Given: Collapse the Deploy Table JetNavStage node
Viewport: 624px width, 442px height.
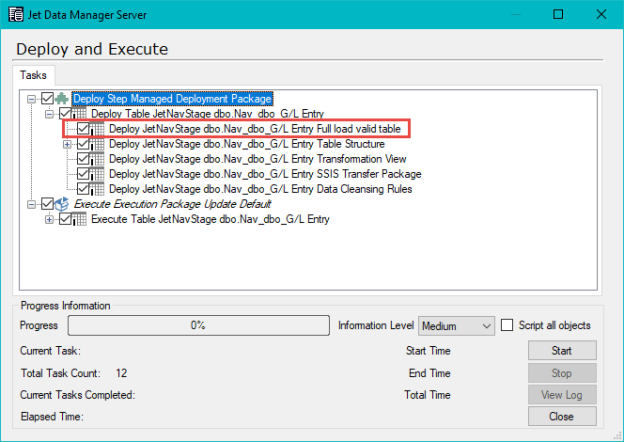Looking at the screenshot, I should 49,114.
